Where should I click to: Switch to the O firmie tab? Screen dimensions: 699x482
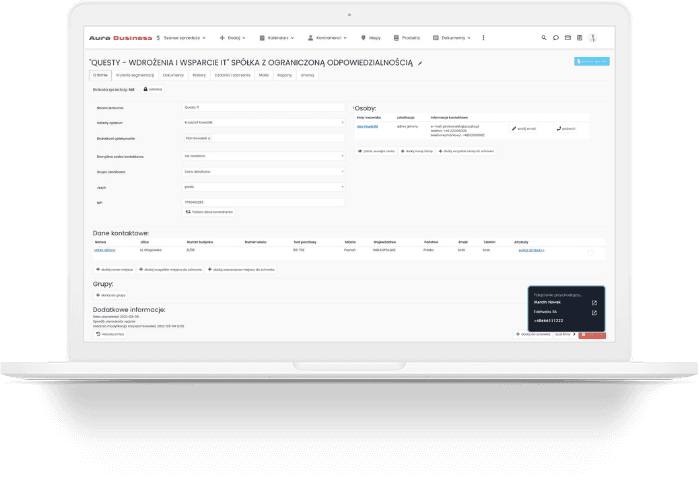click(x=100, y=75)
